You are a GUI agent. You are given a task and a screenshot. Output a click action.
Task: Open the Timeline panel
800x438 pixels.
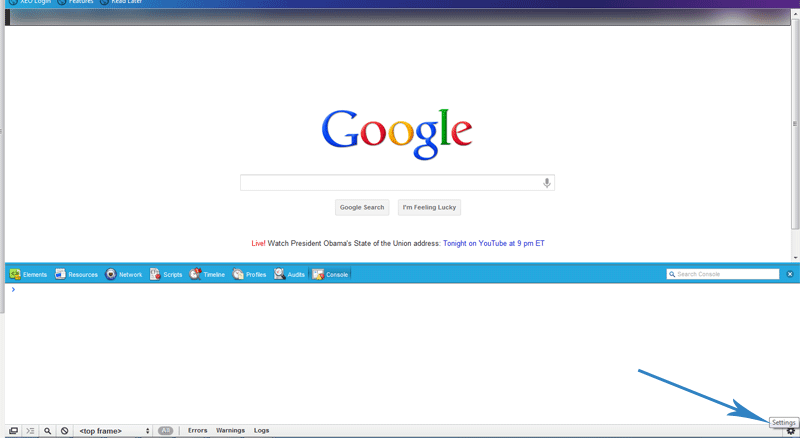click(x=207, y=275)
